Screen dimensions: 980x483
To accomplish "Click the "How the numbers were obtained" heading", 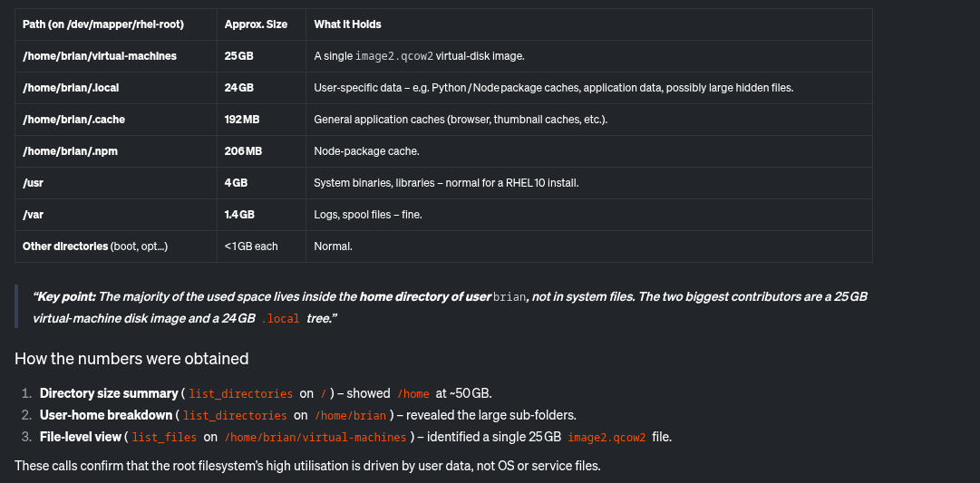I will [x=131, y=359].
